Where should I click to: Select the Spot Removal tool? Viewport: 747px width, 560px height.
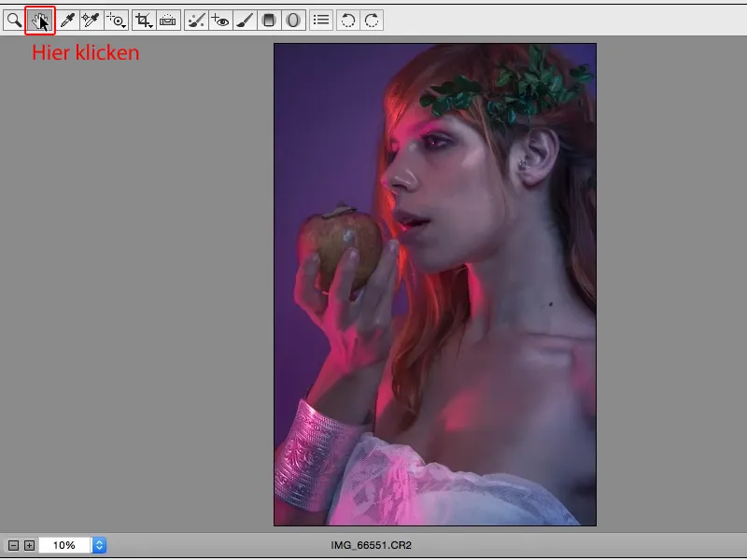pos(196,21)
